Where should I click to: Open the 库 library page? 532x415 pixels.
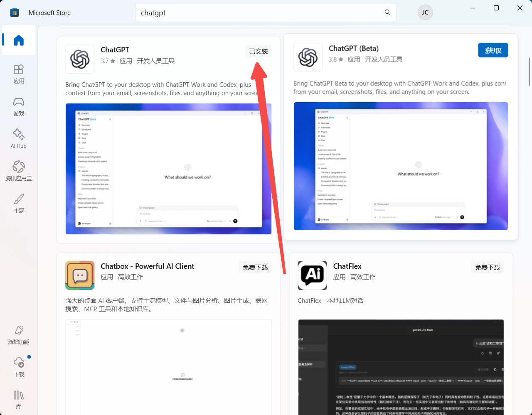pos(19,400)
